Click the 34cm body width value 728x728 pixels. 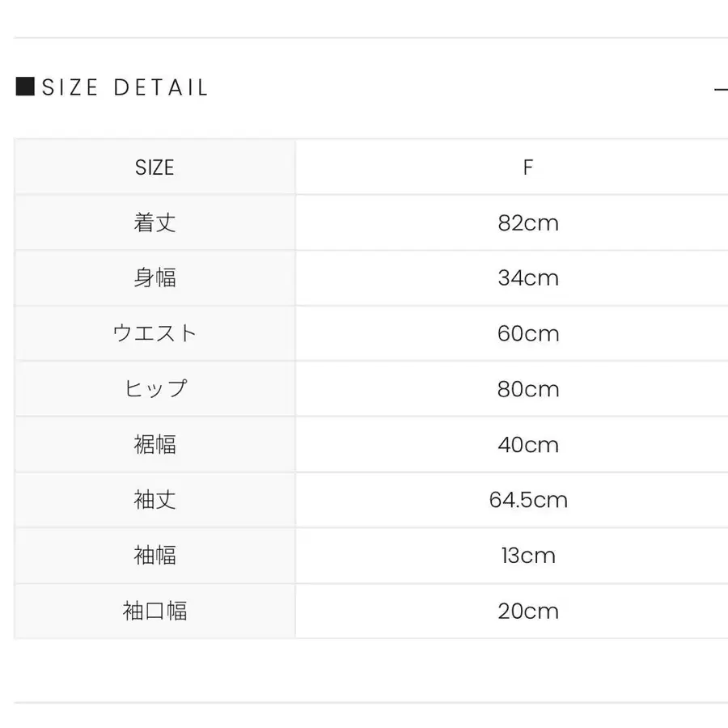click(528, 278)
